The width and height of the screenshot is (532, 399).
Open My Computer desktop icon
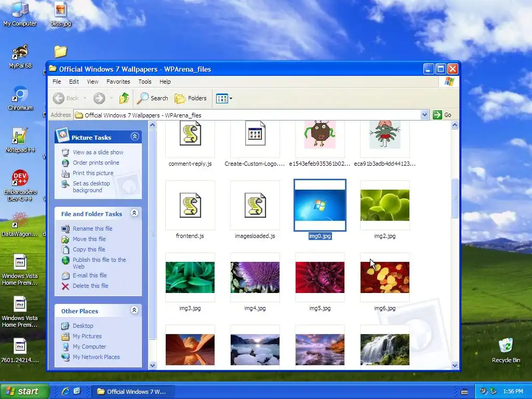click(x=20, y=14)
